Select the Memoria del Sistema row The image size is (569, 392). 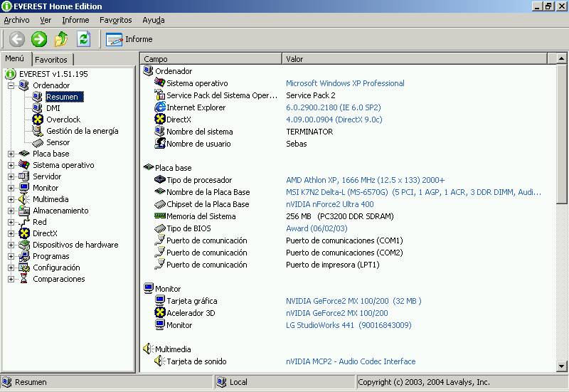coord(349,216)
